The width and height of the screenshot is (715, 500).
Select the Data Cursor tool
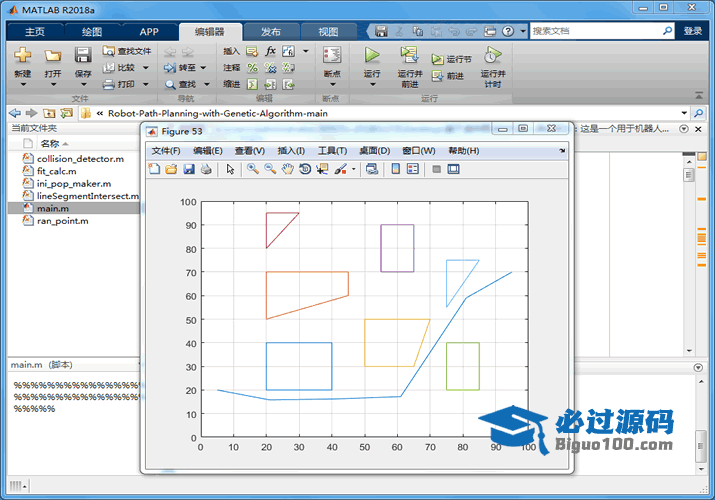tap(322, 169)
